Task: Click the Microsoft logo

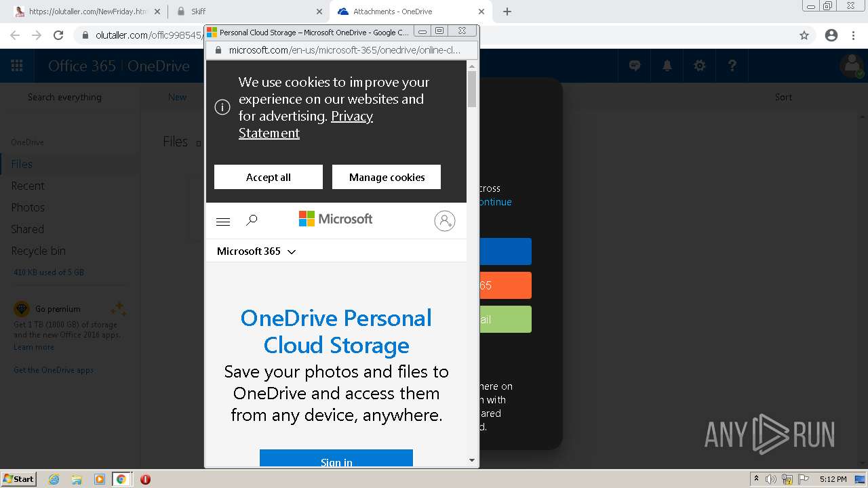Action: 336,219
